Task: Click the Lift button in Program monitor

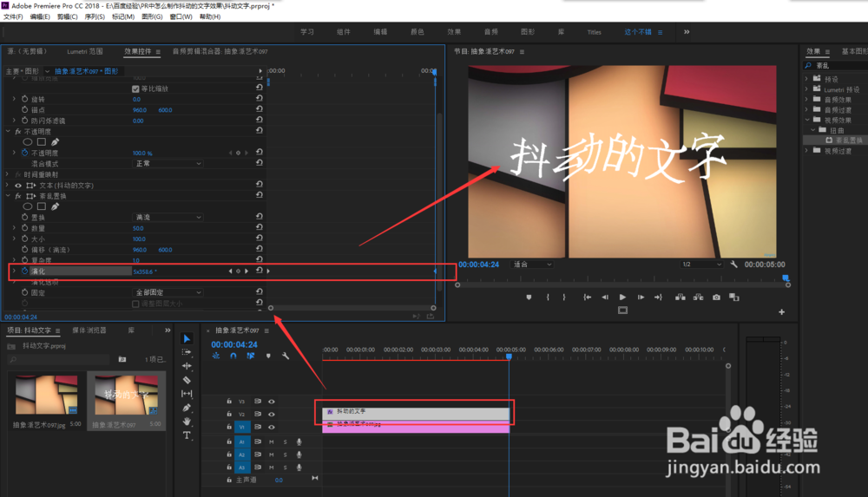Action: tap(681, 298)
